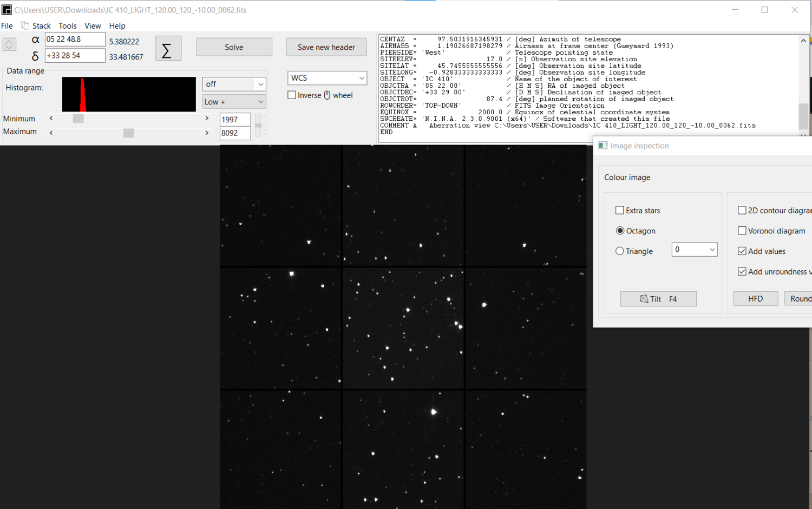Click the ASTAP application icon in title bar
This screenshot has width=812, height=509.
coord(6,10)
